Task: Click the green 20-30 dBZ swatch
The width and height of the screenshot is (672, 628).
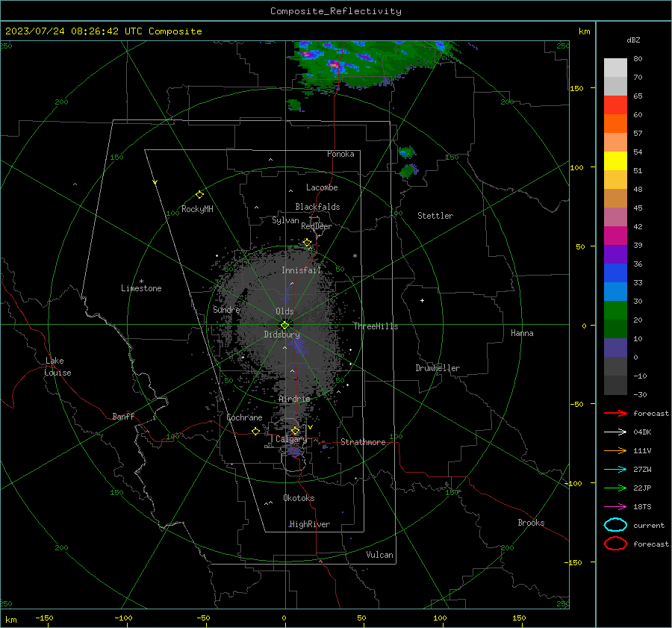Action: click(x=615, y=311)
